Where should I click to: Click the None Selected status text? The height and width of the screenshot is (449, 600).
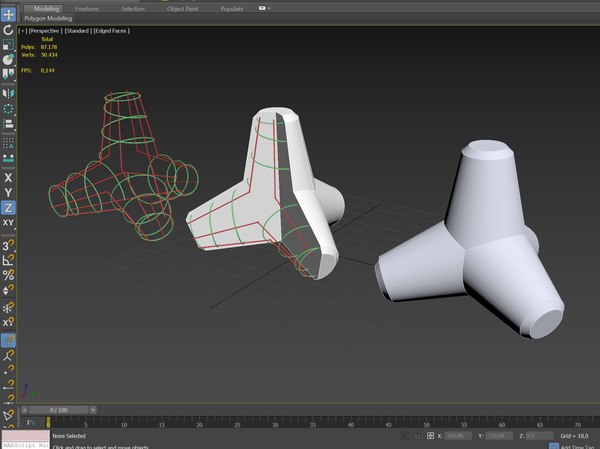(69, 436)
